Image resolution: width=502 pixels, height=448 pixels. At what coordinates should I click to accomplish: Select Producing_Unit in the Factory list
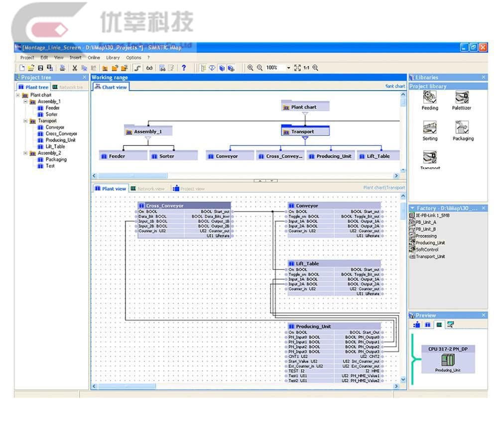(x=430, y=243)
